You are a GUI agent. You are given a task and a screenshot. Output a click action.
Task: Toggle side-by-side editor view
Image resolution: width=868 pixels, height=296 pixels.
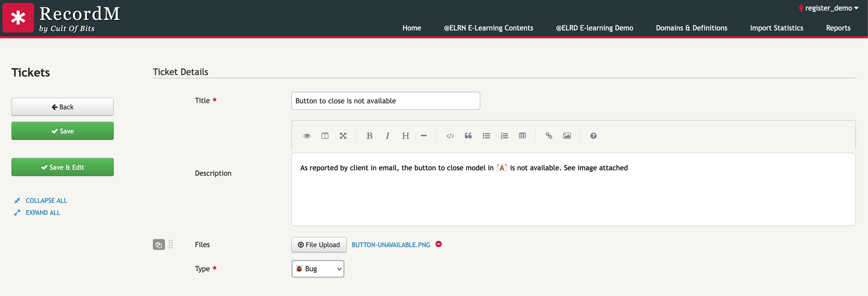tap(325, 136)
